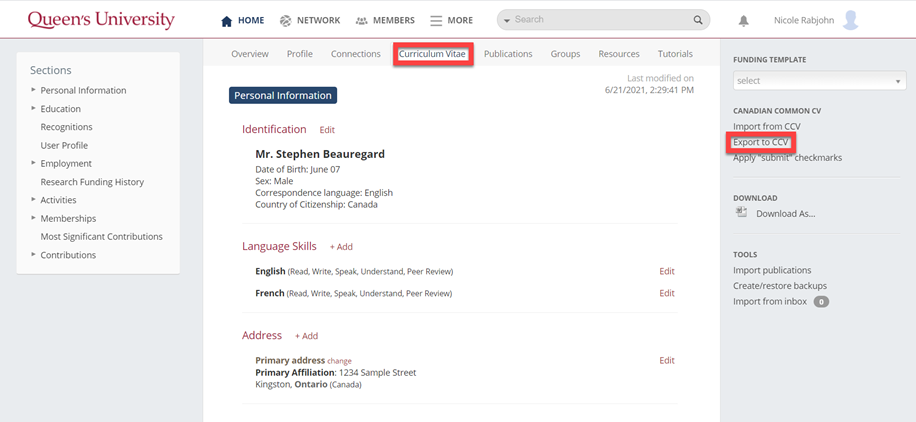Open the search filter dropdown arrow
The image size is (916, 422).
[x=507, y=20]
